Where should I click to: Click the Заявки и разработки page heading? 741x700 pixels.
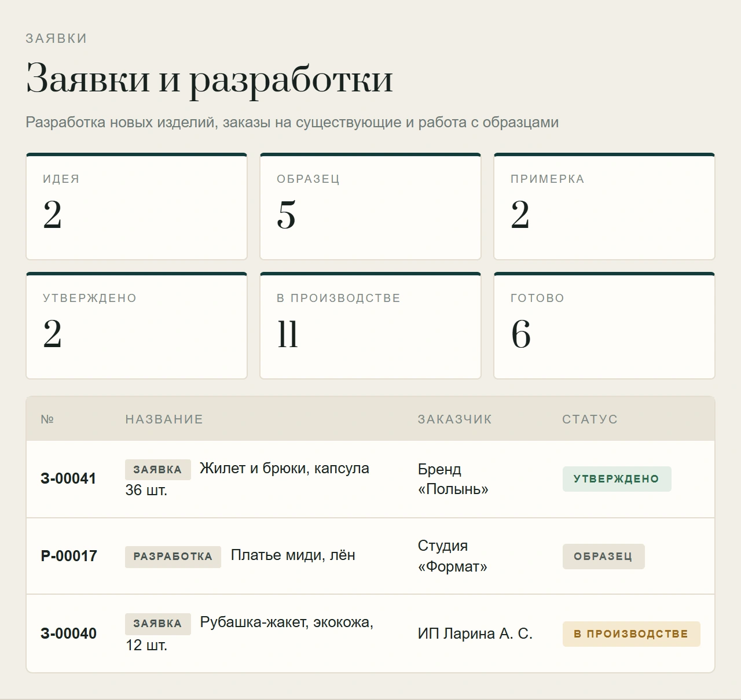(x=210, y=79)
